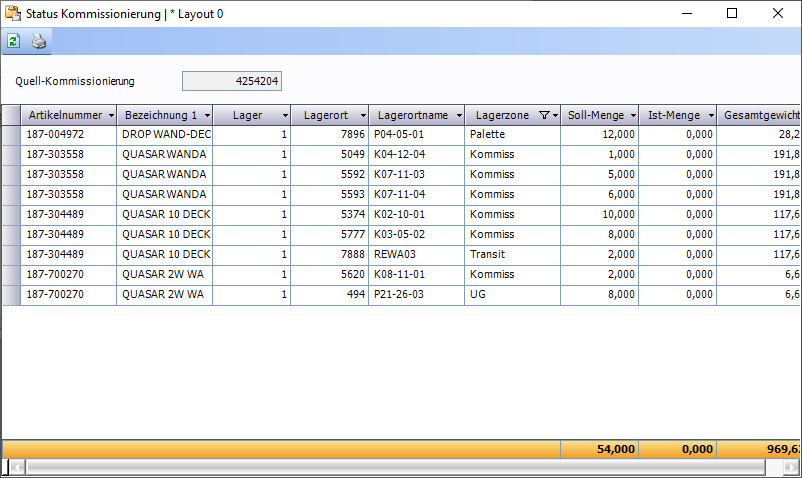Maximize the Status Kommissionierung window

click(x=731, y=14)
